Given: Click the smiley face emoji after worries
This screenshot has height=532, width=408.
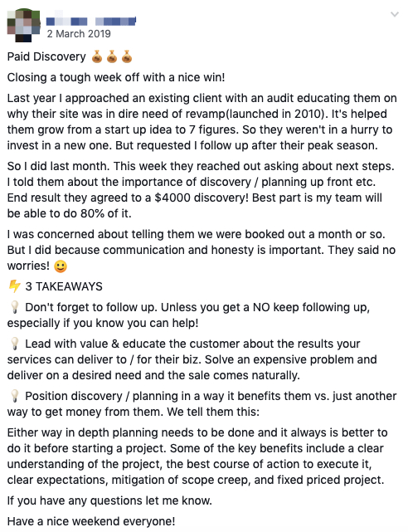Looking at the screenshot, I should tap(61, 266).
